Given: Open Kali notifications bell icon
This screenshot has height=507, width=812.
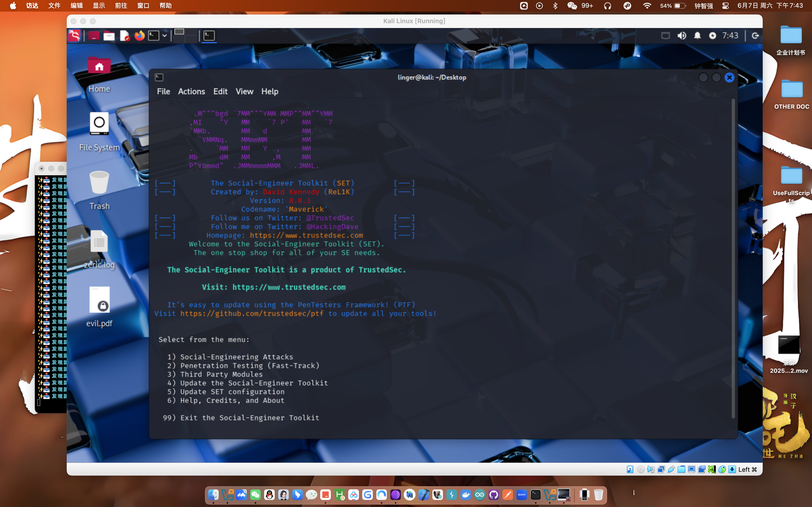Looking at the screenshot, I should (697, 35).
